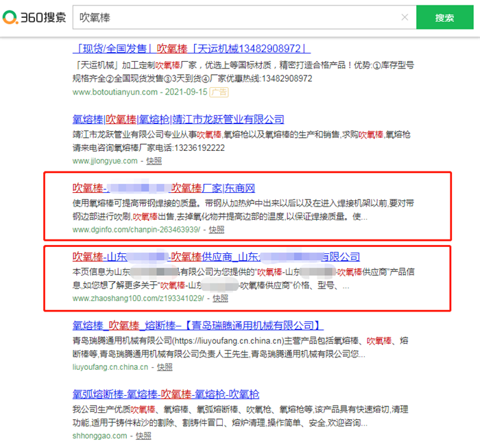Clear the search box with the X icon
The height and width of the screenshot is (448, 480).
pyautogui.click(x=405, y=17)
